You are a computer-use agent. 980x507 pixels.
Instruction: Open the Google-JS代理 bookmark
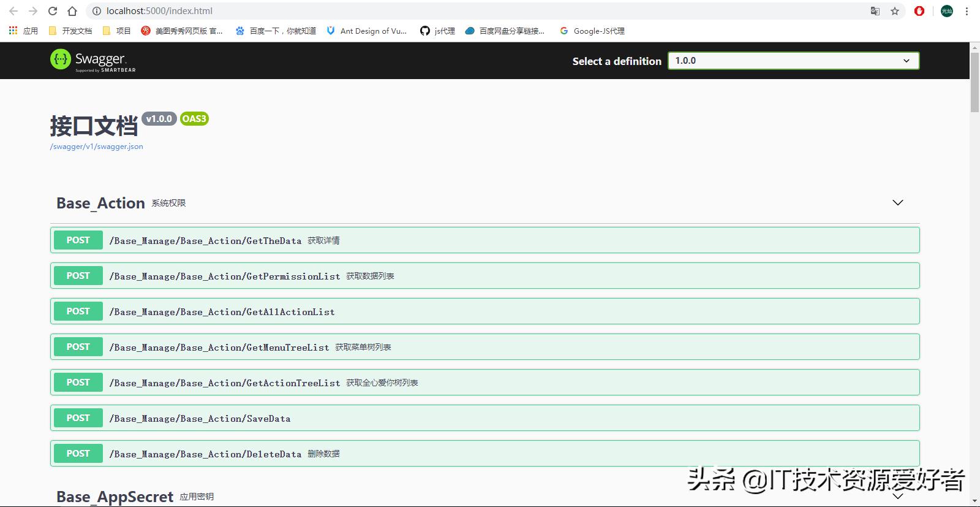pos(592,31)
